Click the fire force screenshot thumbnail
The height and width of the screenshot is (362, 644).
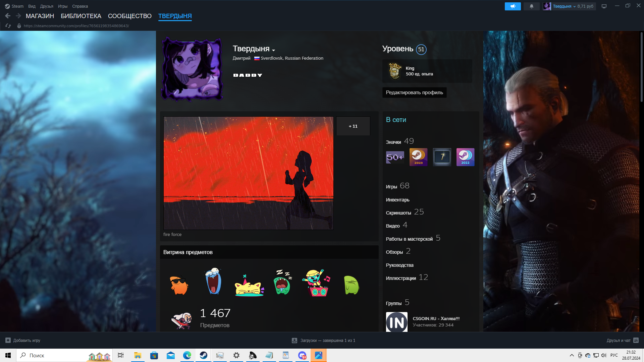[x=248, y=173]
